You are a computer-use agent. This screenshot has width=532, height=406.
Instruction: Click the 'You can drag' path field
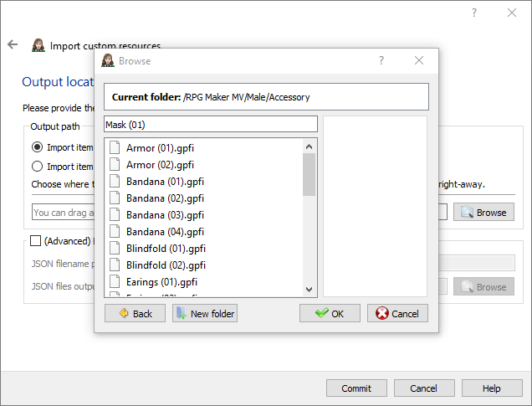click(x=64, y=212)
